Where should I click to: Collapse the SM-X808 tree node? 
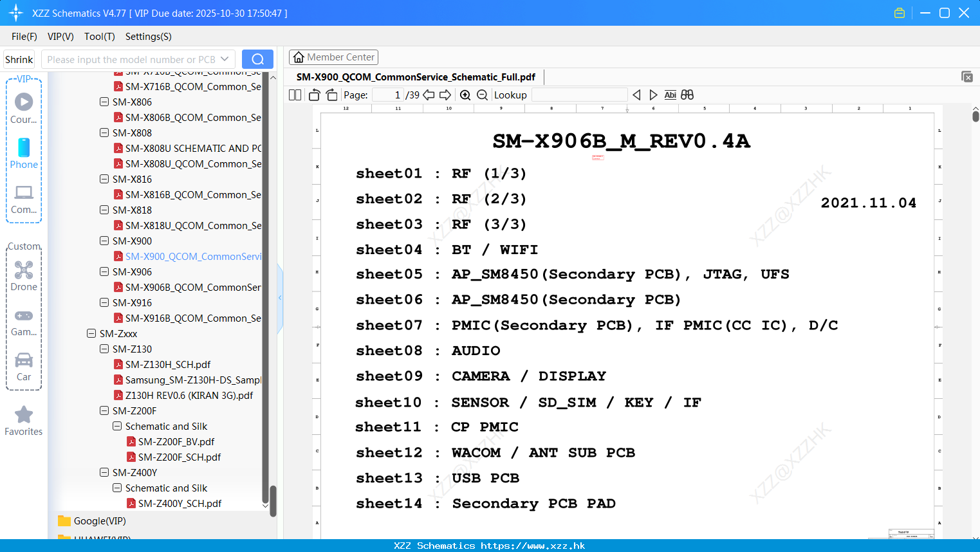(104, 133)
